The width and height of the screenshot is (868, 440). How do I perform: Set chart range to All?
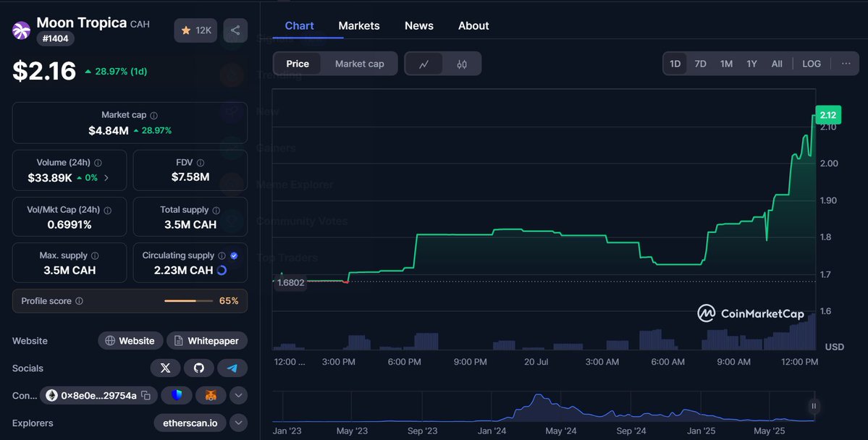click(x=778, y=64)
